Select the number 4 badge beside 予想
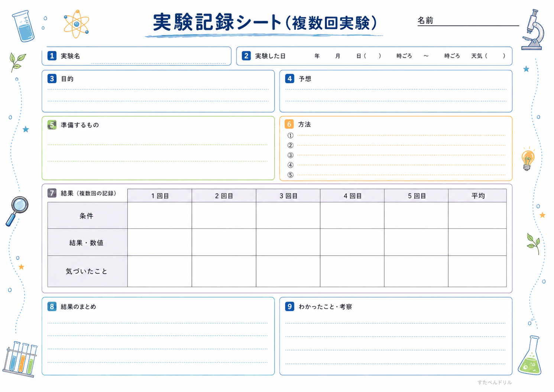 289,78
